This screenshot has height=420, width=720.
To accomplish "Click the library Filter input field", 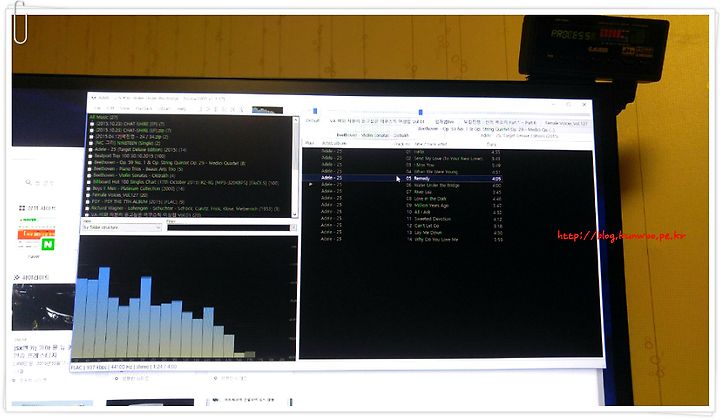I will pos(228,228).
